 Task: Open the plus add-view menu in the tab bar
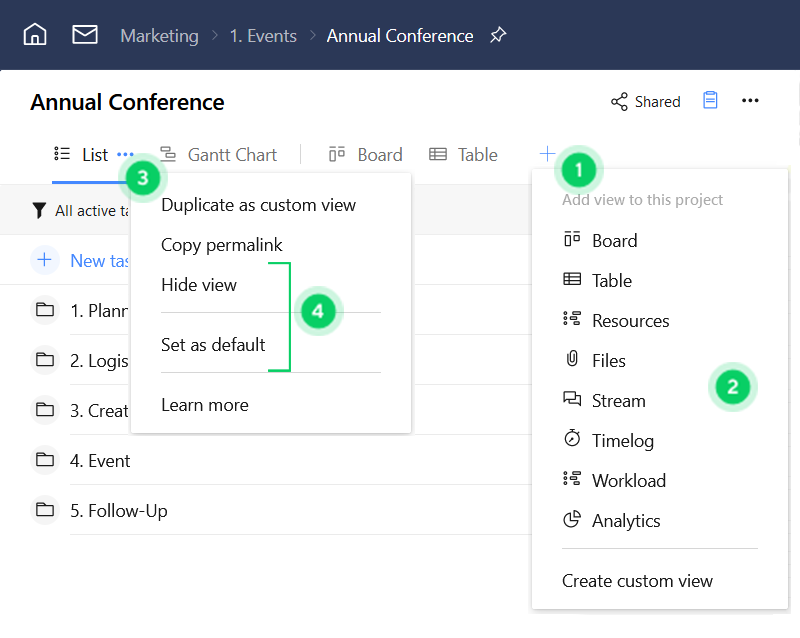point(547,154)
